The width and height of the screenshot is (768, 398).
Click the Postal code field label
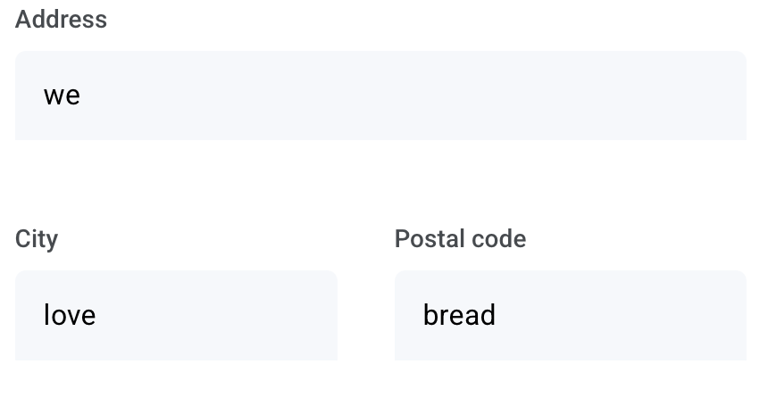click(460, 239)
